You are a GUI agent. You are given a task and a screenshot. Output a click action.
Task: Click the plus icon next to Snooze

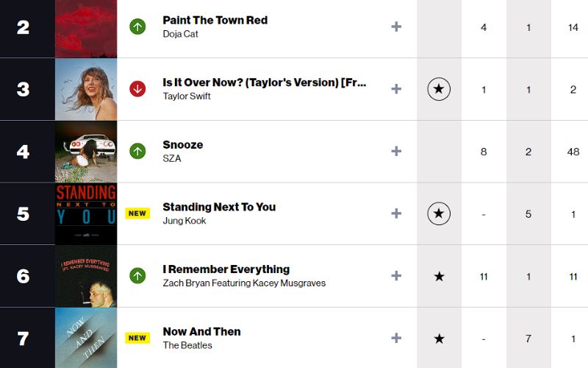click(396, 151)
